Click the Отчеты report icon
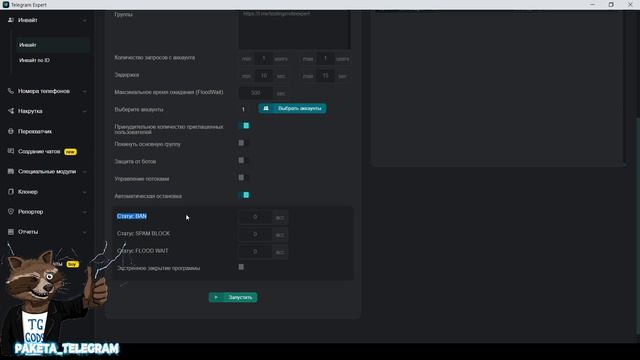Screen dimensions: 640x360 [11, 232]
